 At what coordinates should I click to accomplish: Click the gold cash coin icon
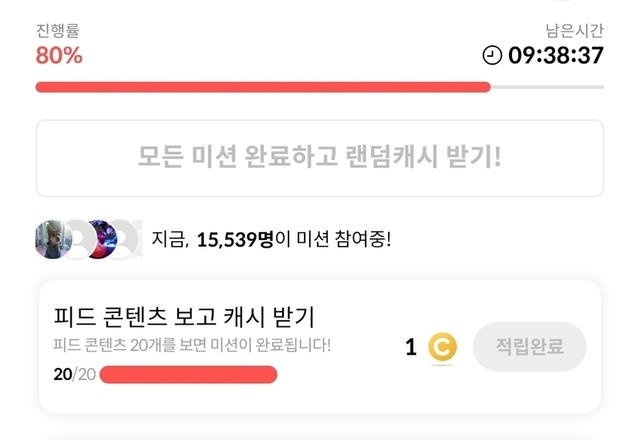click(x=442, y=347)
